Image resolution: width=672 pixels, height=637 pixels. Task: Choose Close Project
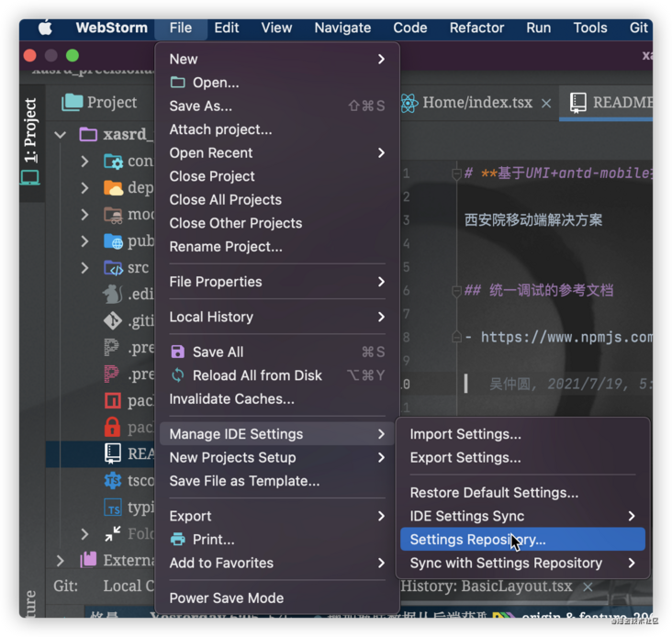277,176
